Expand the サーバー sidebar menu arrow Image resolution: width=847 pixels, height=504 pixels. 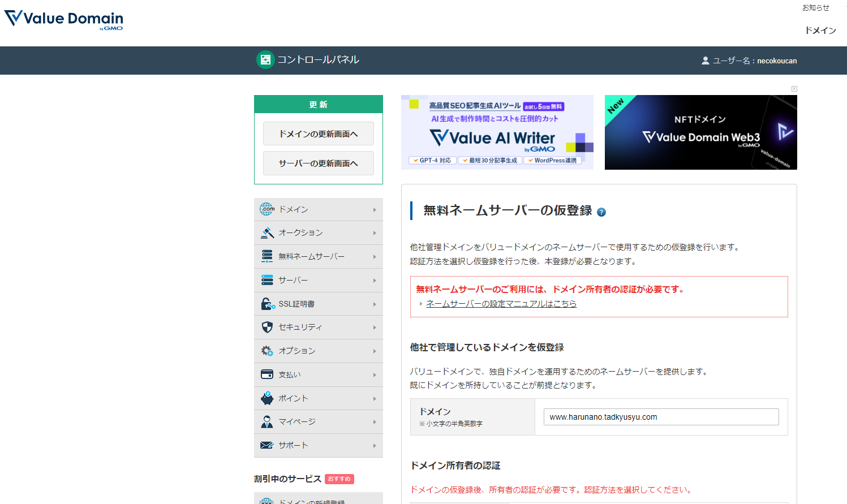(375, 281)
